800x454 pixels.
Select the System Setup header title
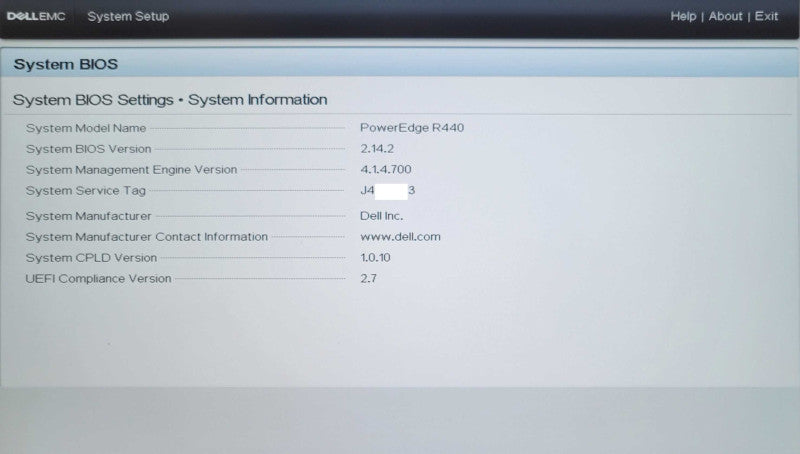(128, 16)
